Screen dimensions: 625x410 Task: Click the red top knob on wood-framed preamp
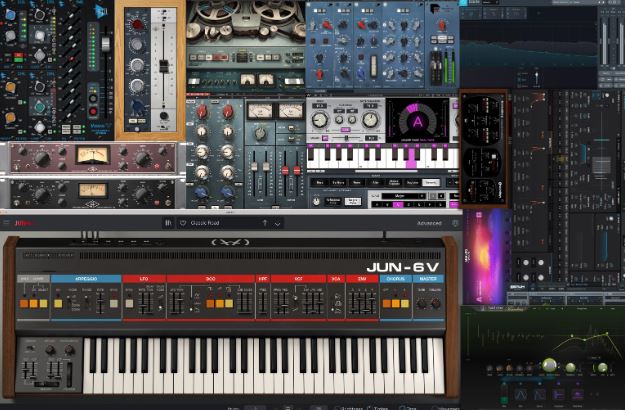[138, 25]
